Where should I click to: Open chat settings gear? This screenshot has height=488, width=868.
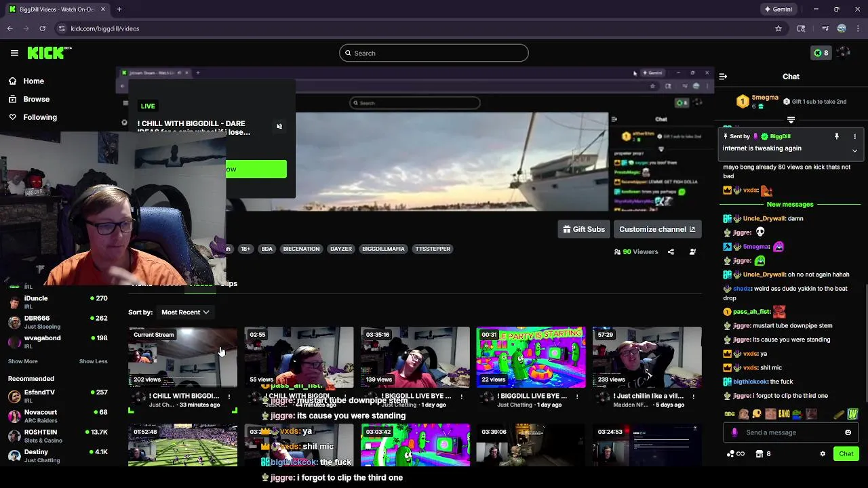(x=823, y=453)
